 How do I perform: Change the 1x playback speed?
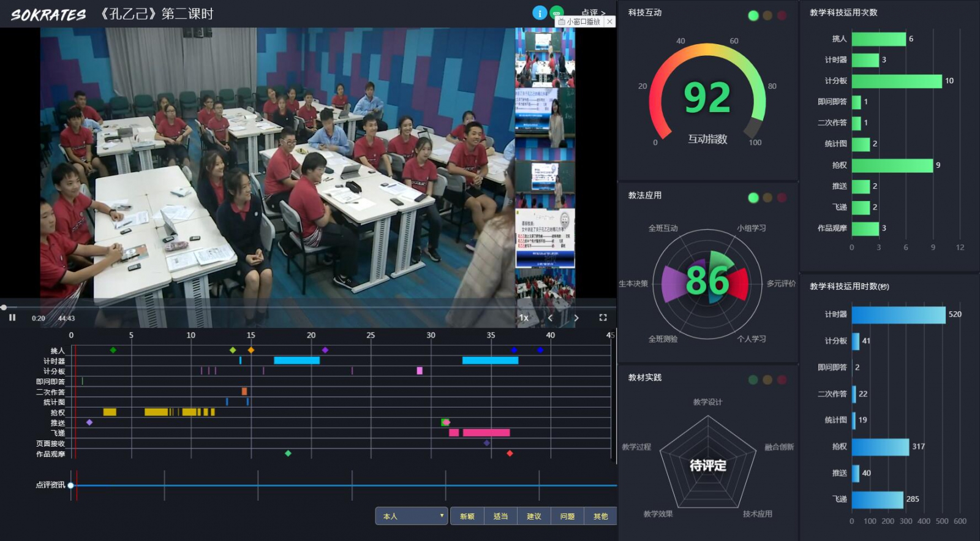tap(524, 317)
